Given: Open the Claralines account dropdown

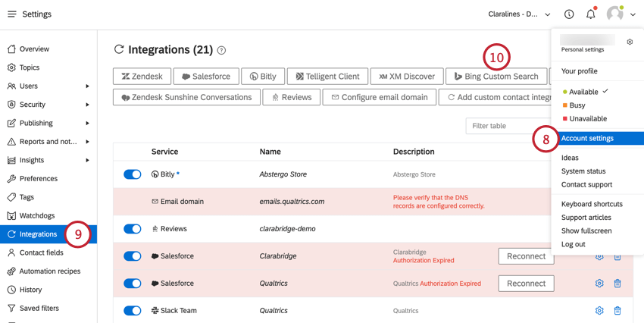Looking at the screenshot, I should tap(519, 14).
